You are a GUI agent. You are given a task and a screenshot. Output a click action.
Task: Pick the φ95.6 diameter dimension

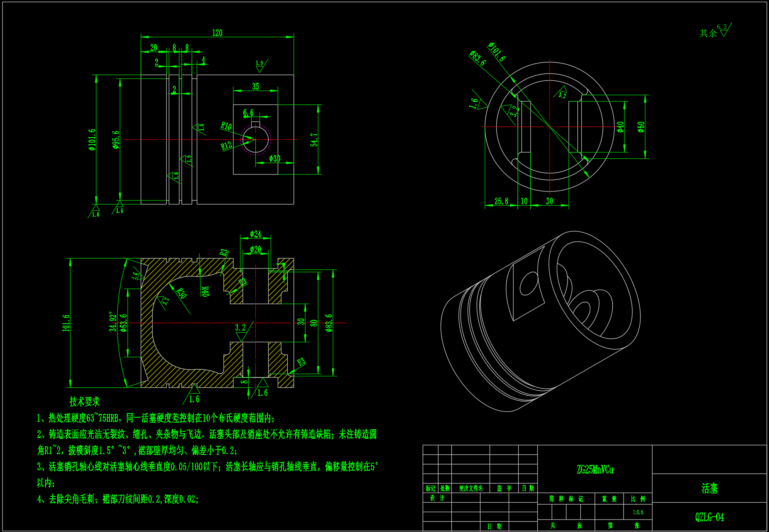116,140
